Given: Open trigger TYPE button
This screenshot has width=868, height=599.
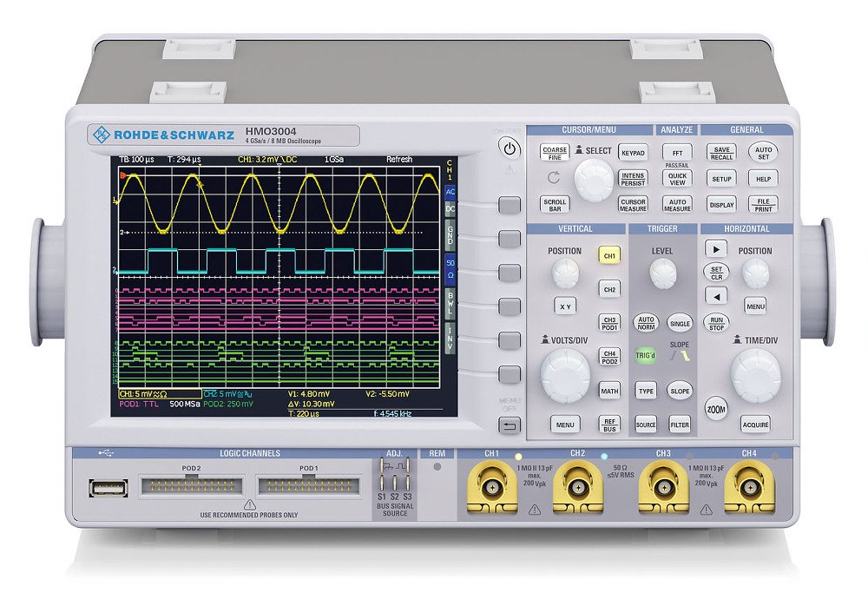Looking at the screenshot, I should (646, 391).
